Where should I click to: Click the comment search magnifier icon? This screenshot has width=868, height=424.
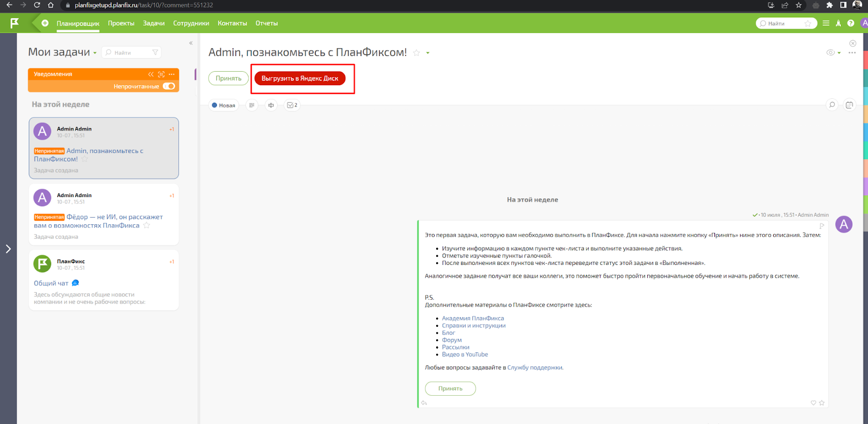[832, 105]
